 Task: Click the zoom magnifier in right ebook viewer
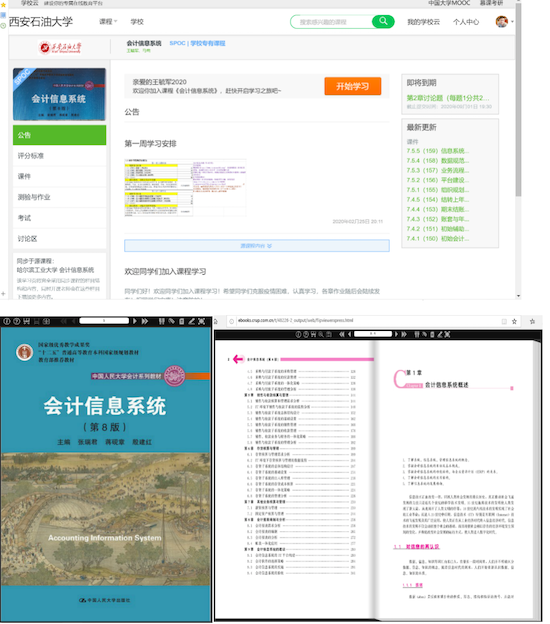(321, 334)
